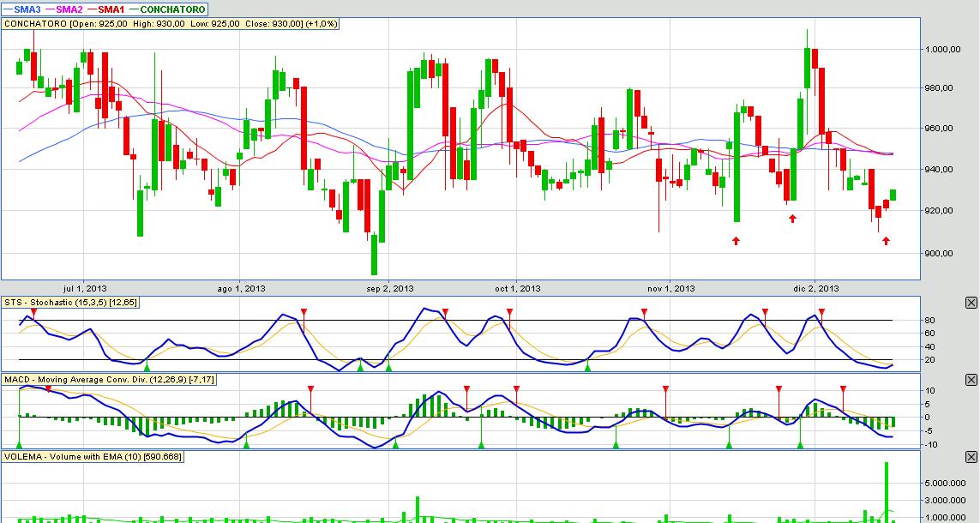Select leftmost green triangle in Stochastic panel
This screenshot has height=523, width=980.
147,366
